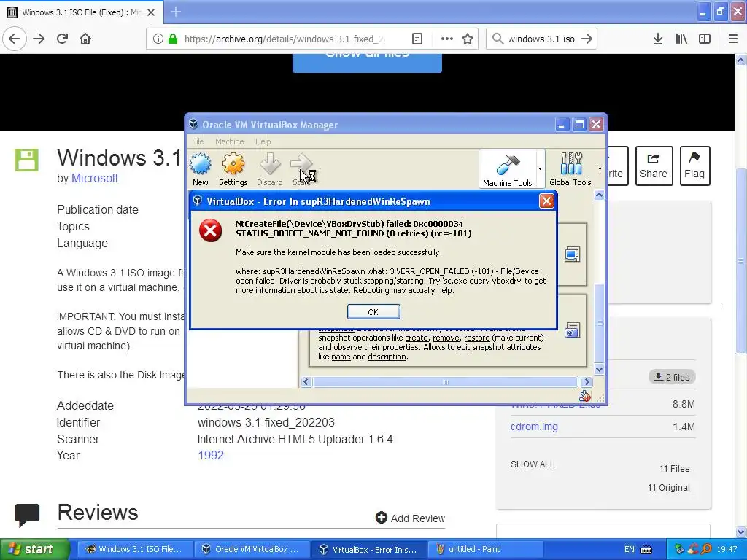Click the cdrom.img download link
Viewport: 747px width, 560px height.
tap(534, 427)
